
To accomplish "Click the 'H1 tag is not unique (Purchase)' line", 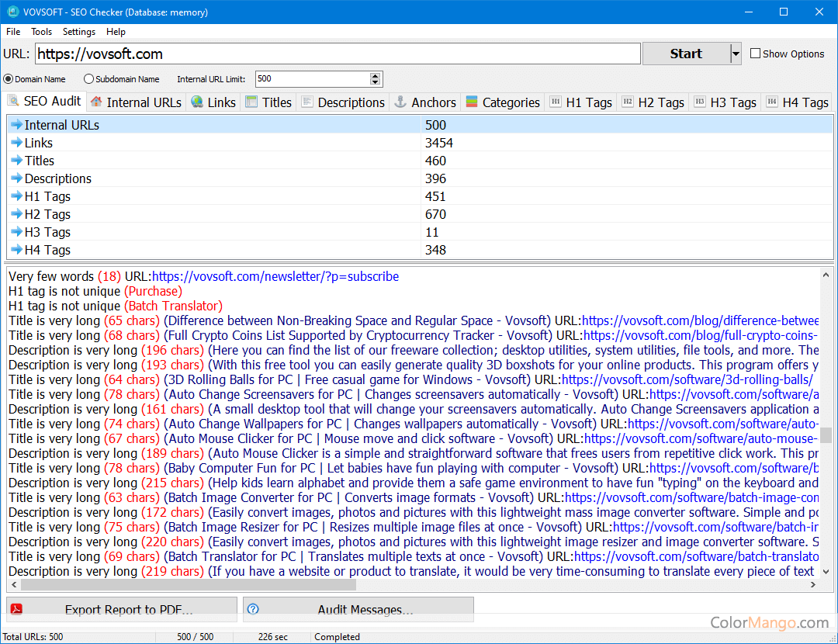I will (95, 291).
